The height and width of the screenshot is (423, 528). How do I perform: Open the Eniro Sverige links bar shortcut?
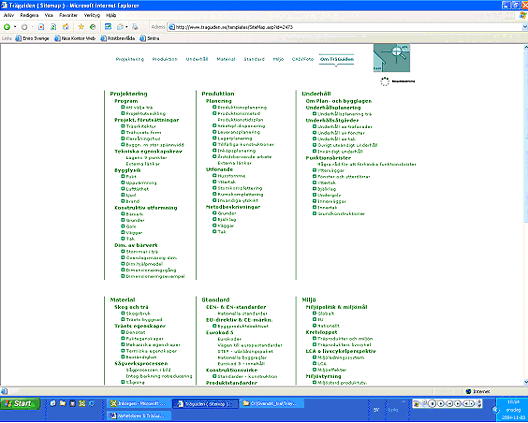pos(32,38)
